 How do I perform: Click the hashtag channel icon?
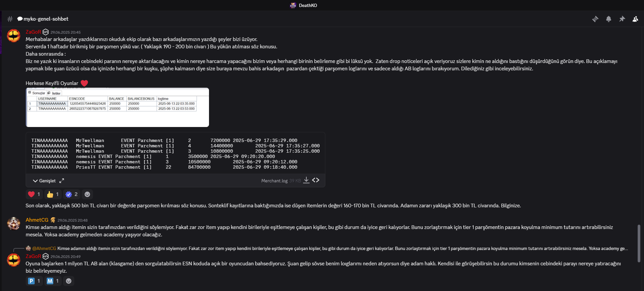pos(10,19)
